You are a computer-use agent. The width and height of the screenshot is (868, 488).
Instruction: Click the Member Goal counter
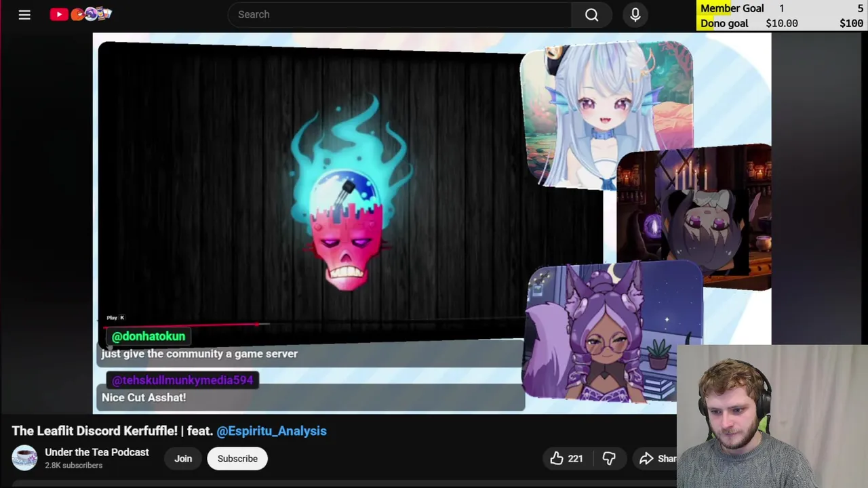(x=782, y=8)
